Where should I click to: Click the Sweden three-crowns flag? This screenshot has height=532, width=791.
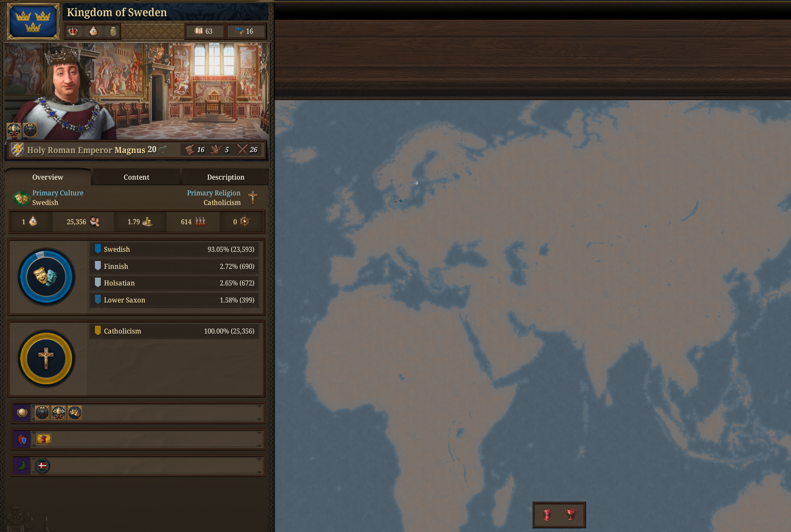pyautogui.click(x=33, y=21)
